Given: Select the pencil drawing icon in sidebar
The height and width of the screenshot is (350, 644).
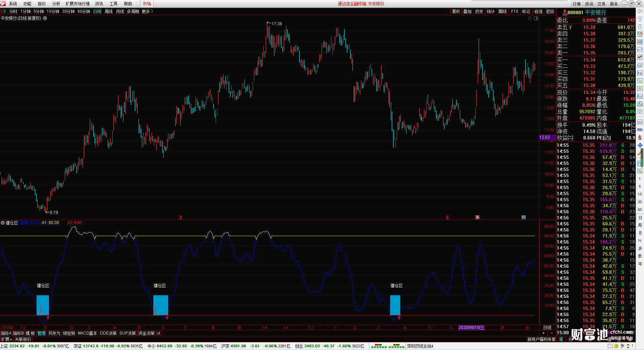Looking at the screenshot, I should click(640, 153).
